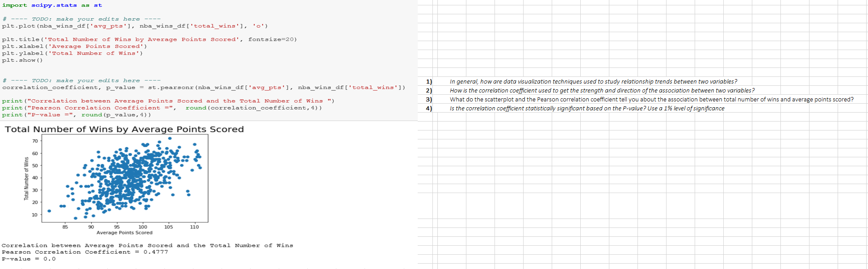Click the output line 'P-value = 0.0'
868x269 pixels.
tap(29, 259)
